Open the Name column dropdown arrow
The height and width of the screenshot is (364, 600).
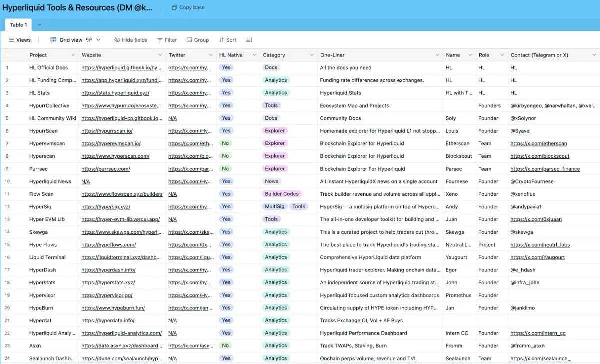pos(470,55)
